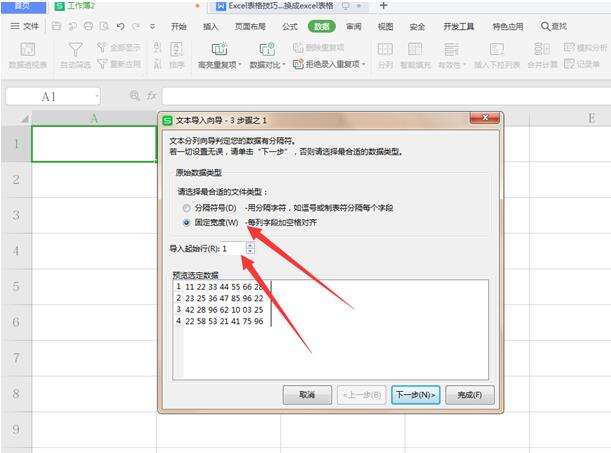
Task: Click cell A1 in the worksheet
Action: (94, 144)
